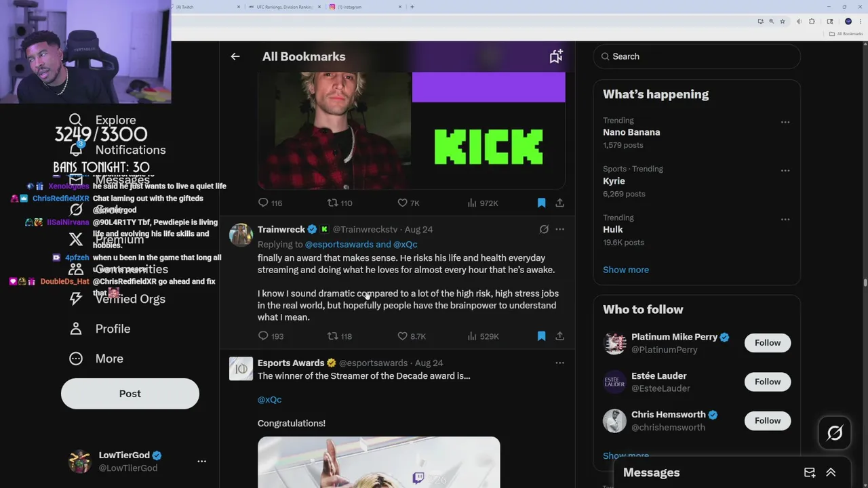Viewport: 868px width, 488px height.
Task: Go back using the All Bookmarks arrow
Action: [x=235, y=56]
